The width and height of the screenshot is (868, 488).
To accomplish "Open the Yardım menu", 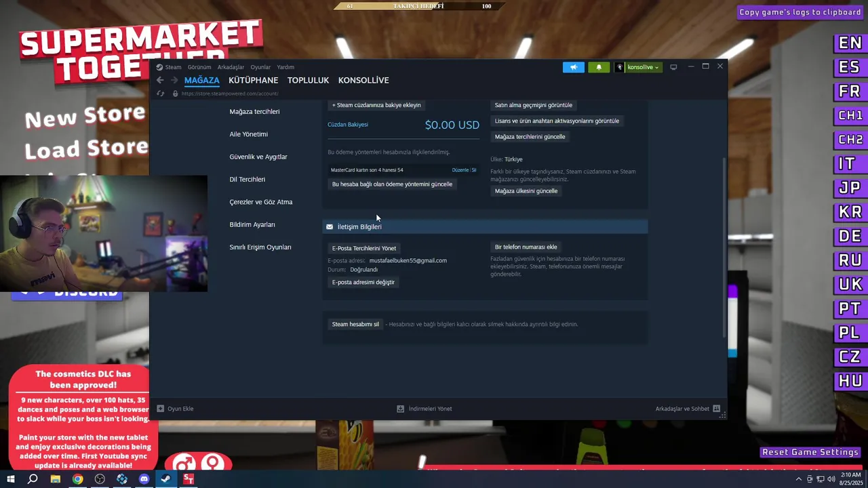I will [285, 67].
